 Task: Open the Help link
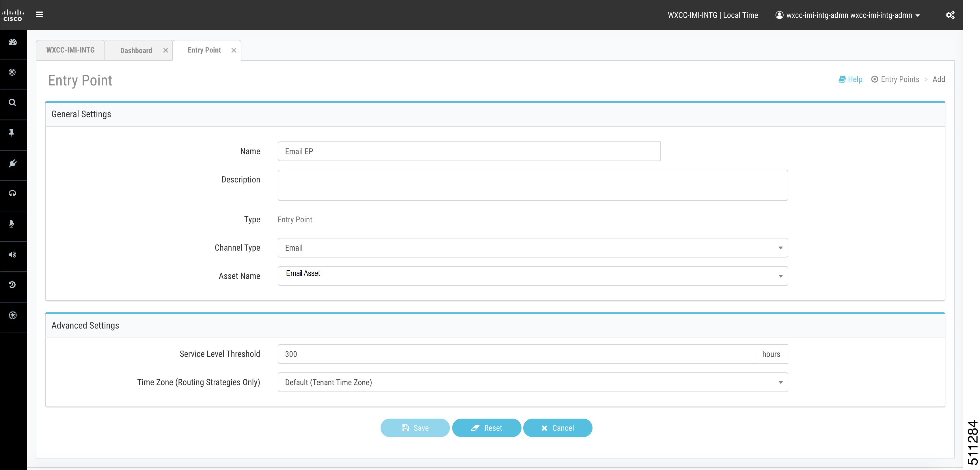tap(850, 79)
